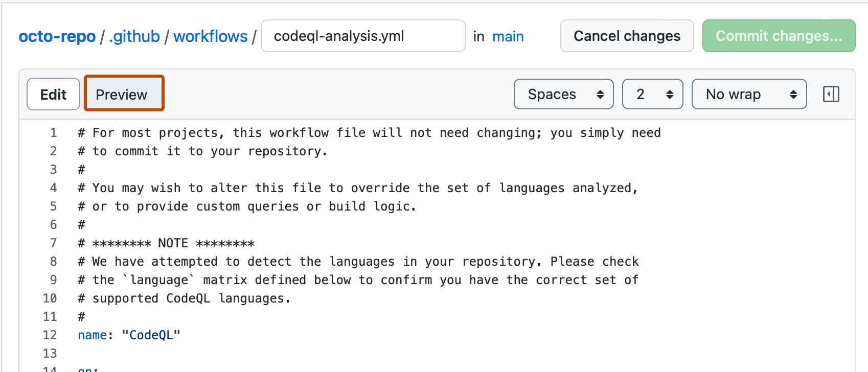The height and width of the screenshot is (372, 868).
Task: Open the No wrap line-wrapping dropdown
Action: [x=749, y=94]
